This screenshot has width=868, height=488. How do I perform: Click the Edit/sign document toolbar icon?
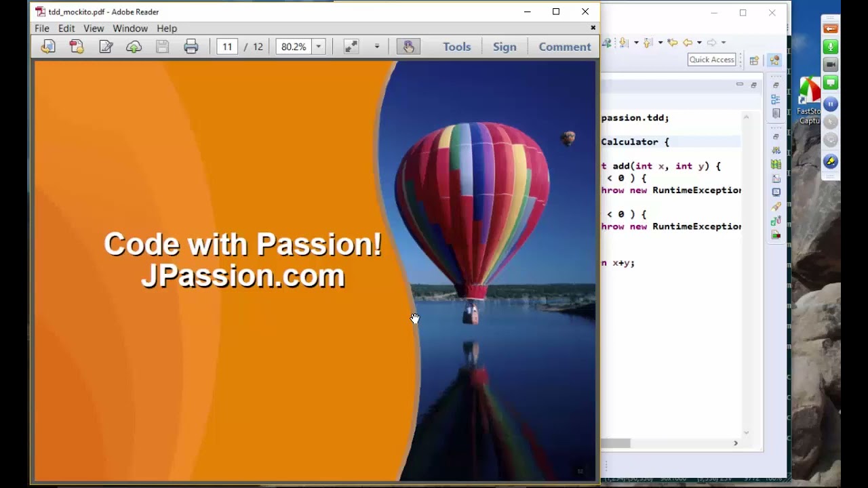point(106,46)
